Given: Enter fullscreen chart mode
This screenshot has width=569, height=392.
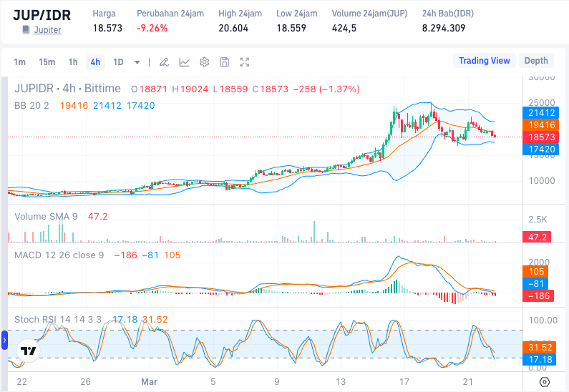Looking at the screenshot, I should pos(245,62).
